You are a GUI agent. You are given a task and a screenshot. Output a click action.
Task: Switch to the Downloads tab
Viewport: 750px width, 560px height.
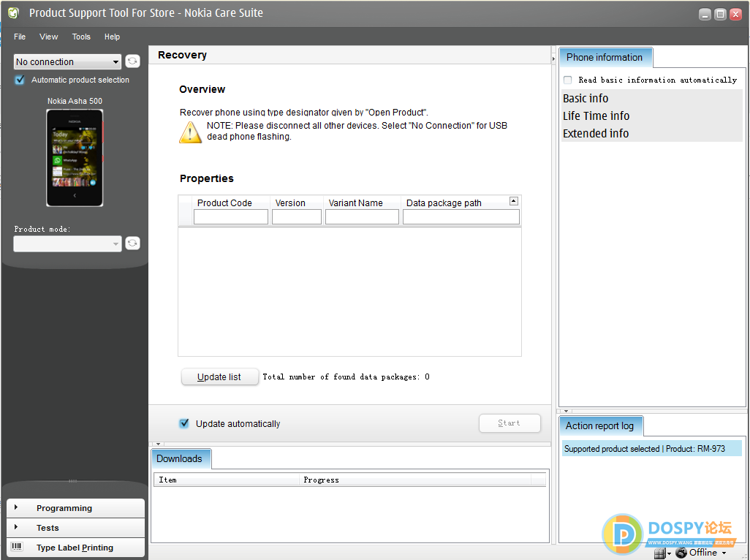pyautogui.click(x=180, y=458)
